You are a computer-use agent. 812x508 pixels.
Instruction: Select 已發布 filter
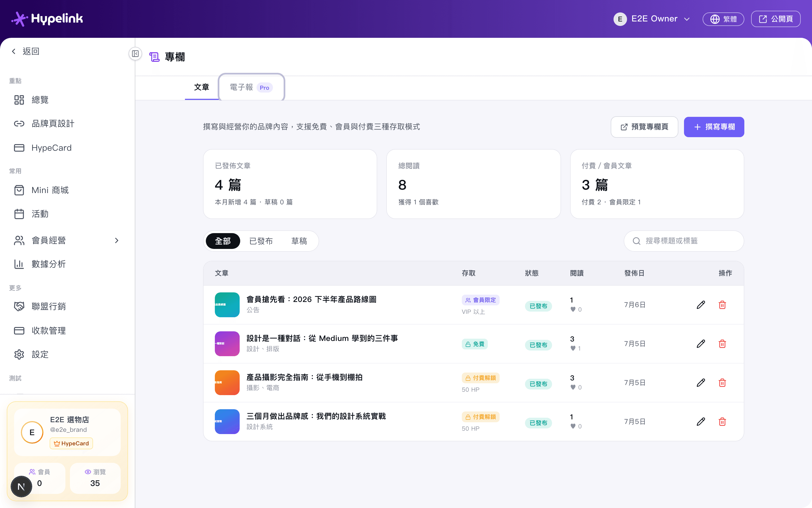pyautogui.click(x=261, y=241)
